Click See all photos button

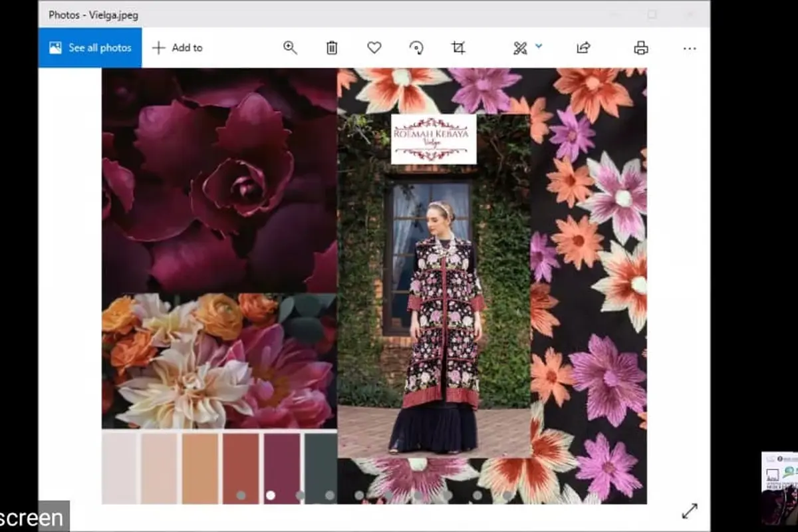pos(90,48)
